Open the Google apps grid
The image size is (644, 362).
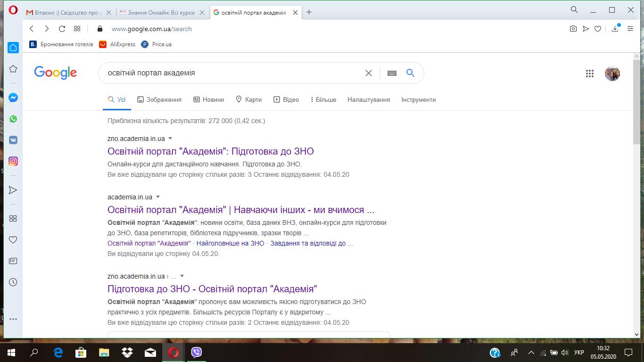[x=589, y=73]
